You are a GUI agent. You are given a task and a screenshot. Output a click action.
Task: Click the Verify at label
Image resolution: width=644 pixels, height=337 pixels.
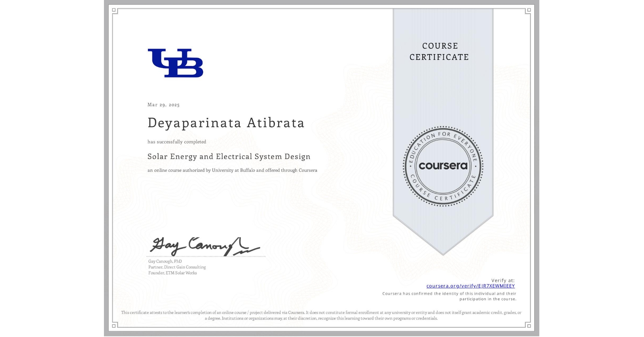[503, 280]
